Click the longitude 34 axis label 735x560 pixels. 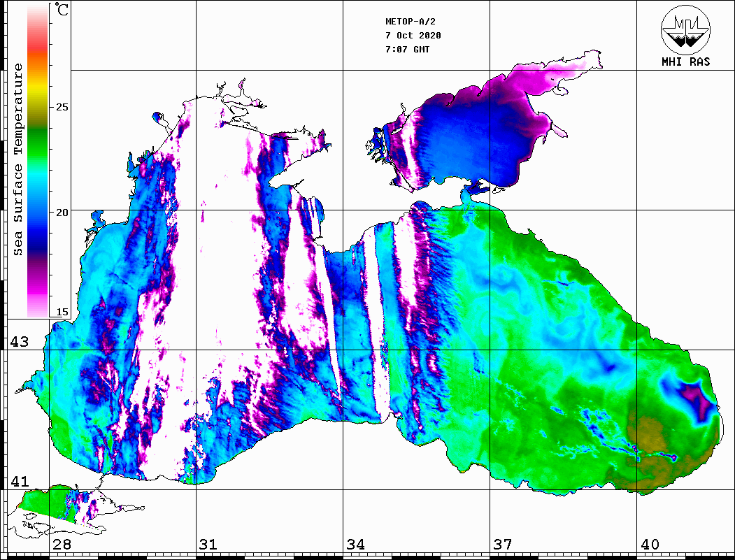(x=355, y=545)
